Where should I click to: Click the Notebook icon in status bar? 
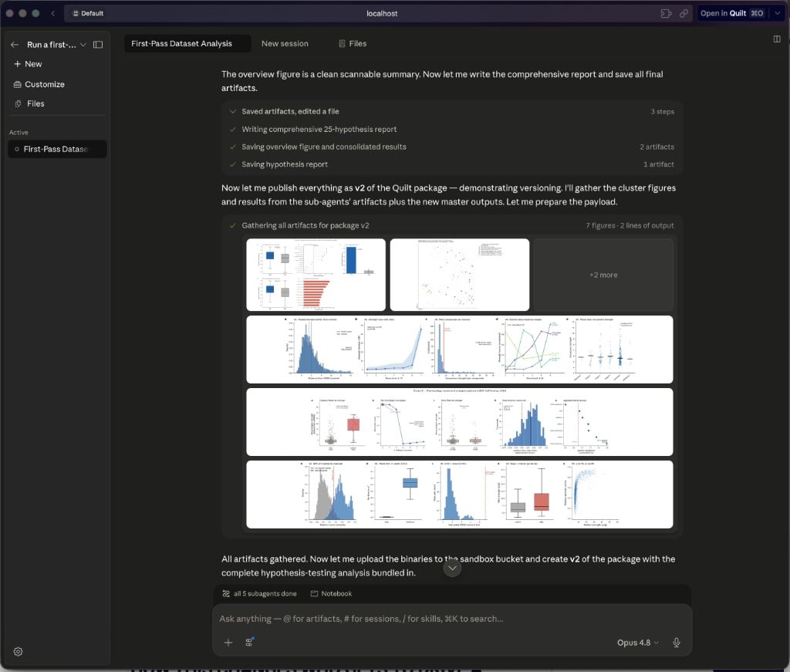pos(315,593)
